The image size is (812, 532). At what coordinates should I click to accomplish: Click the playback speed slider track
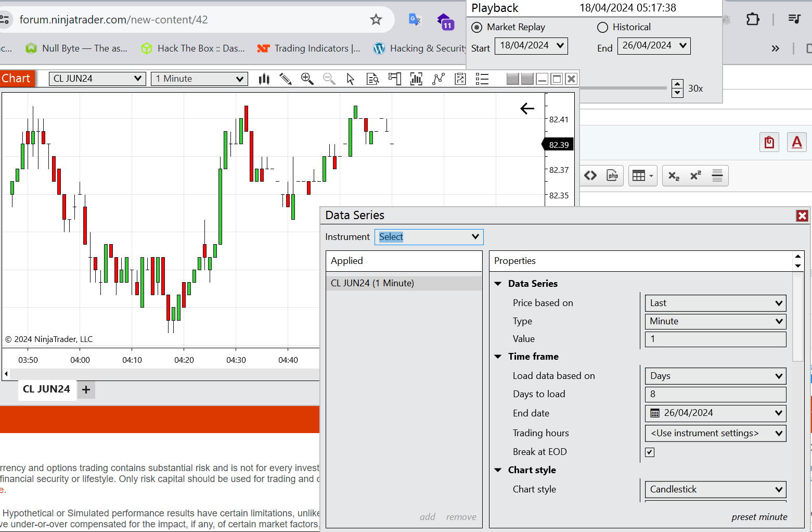[623, 88]
